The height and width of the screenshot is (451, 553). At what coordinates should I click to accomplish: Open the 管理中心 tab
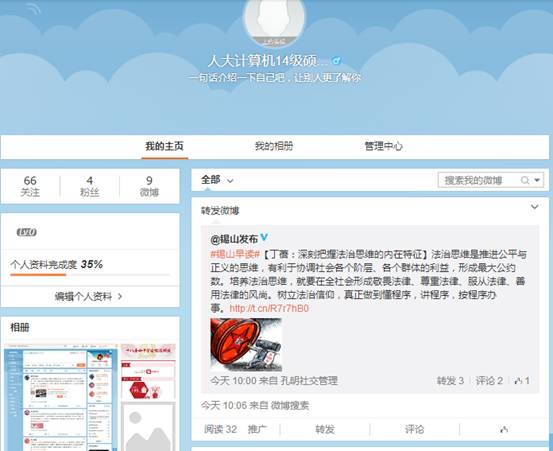(383, 146)
